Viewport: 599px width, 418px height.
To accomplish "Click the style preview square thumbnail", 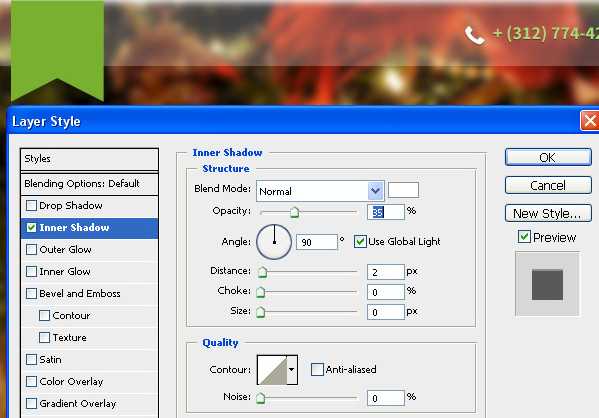I will [x=547, y=284].
